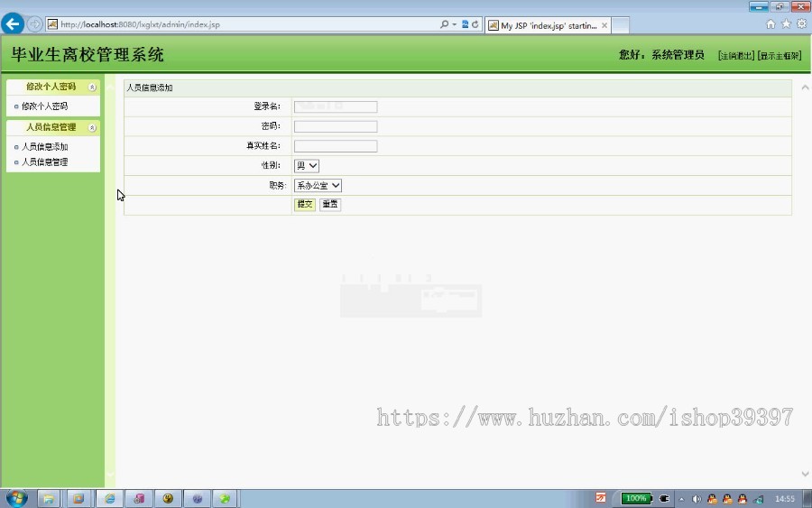Screen dimensions: 812x508
Task: Click the network tray icon
Action: [759, 499]
